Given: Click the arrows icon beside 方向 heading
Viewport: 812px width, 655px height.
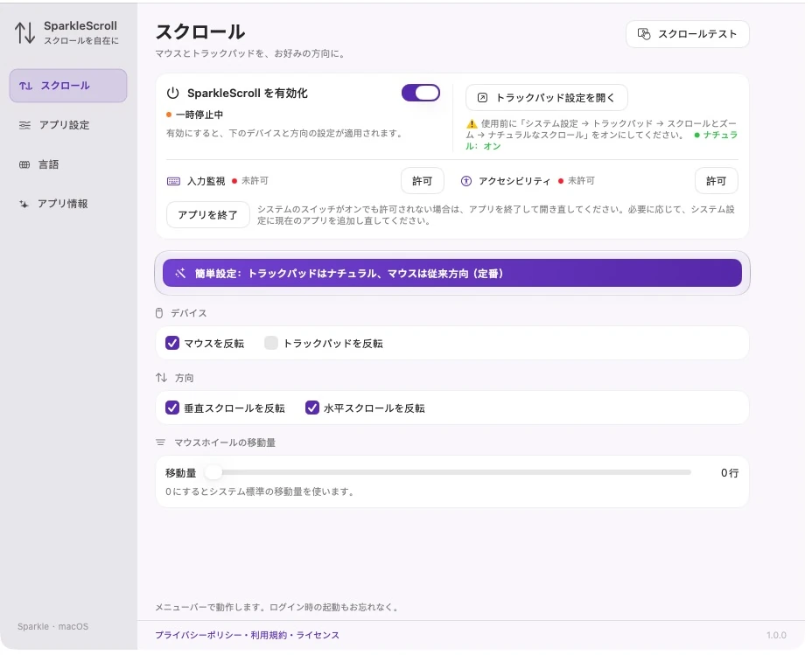Looking at the screenshot, I should tap(162, 378).
